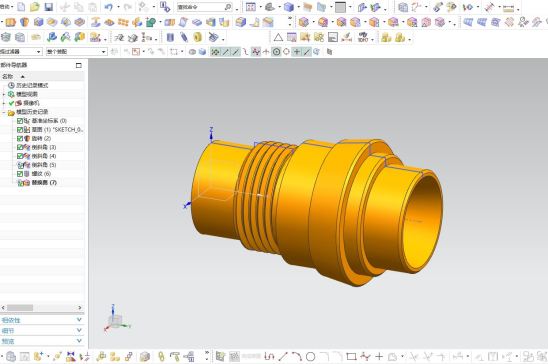Uncheck the SKETCH_0 sketch (1) checkbox
Image resolution: width=548 pixels, height=364 pixels.
click(x=20, y=130)
